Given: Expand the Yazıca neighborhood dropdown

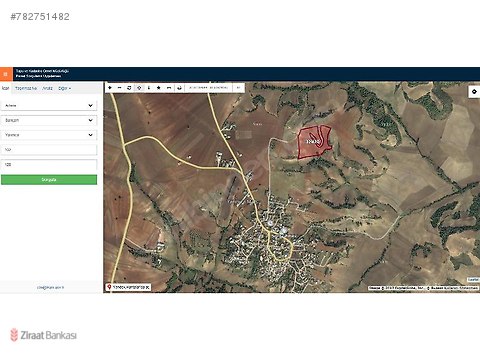Looking at the screenshot, I should [x=49, y=135].
